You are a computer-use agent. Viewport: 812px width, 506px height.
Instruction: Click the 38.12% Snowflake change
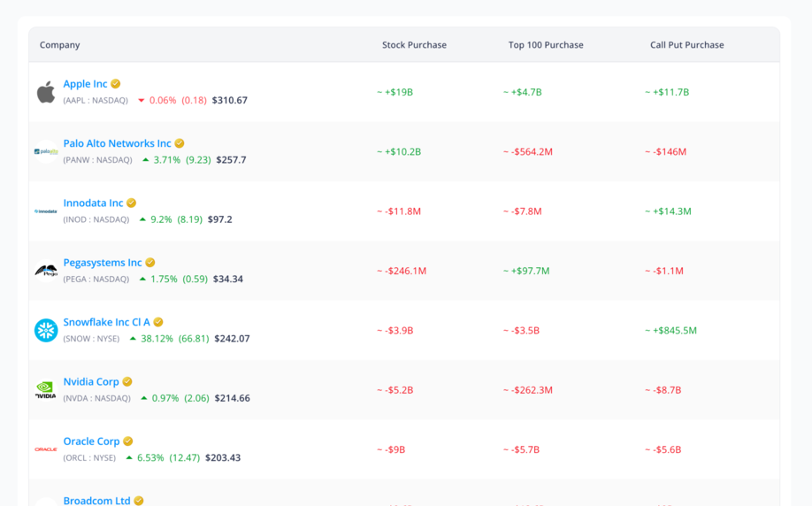[157, 339]
